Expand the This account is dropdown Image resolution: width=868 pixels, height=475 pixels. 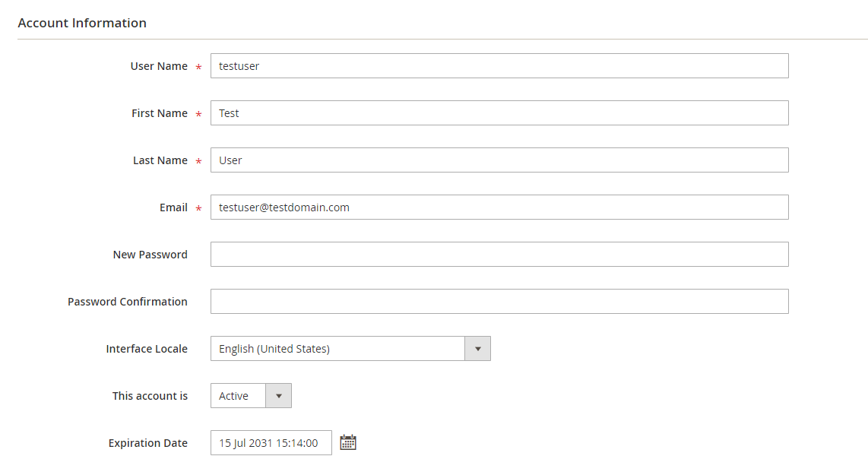point(251,396)
